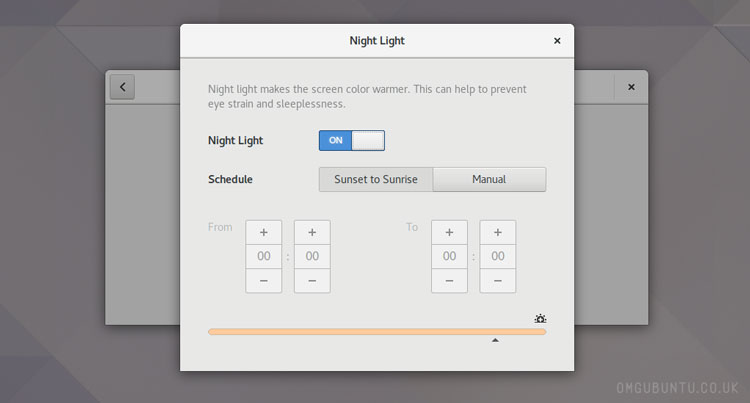
Task: Click the sun icon above the timeline
Action: (x=540, y=319)
